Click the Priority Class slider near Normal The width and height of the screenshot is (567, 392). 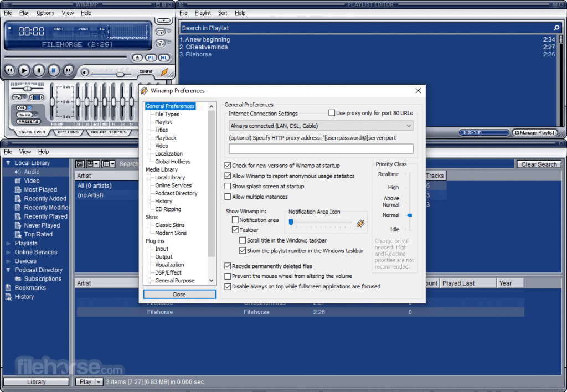(x=409, y=215)
